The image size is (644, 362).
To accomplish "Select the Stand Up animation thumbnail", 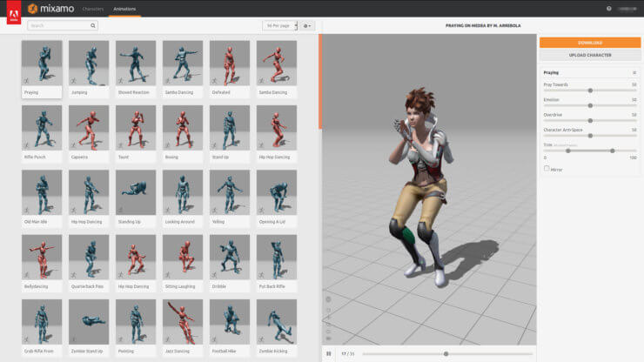I will pyautogui.click(x=230, y=128).
